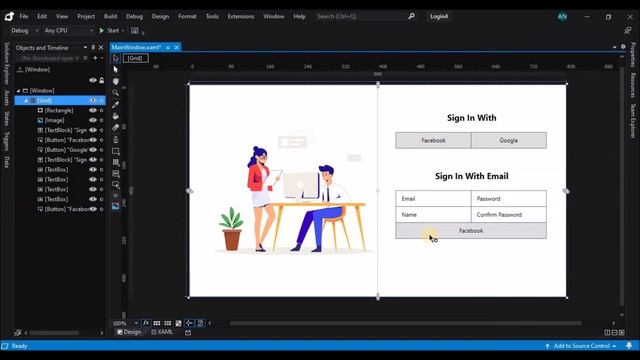
Task: Click the Objects panel horizontal scrollbar
Action: [53, 333]
